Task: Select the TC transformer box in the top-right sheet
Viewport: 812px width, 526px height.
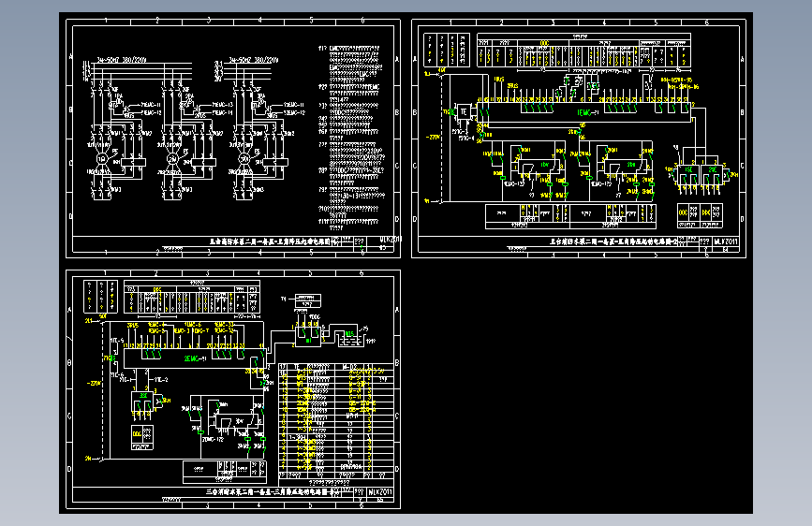Action: coord(464,111)
